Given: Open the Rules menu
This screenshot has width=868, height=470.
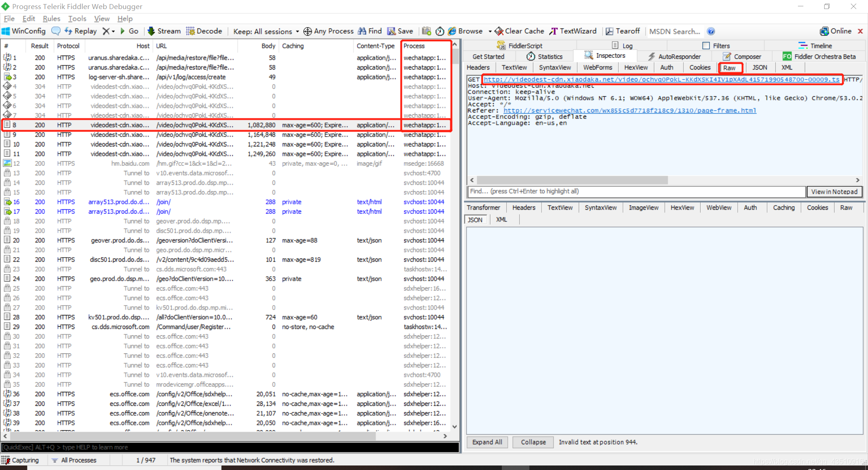Looking at the screenshot, I should 51,19.
